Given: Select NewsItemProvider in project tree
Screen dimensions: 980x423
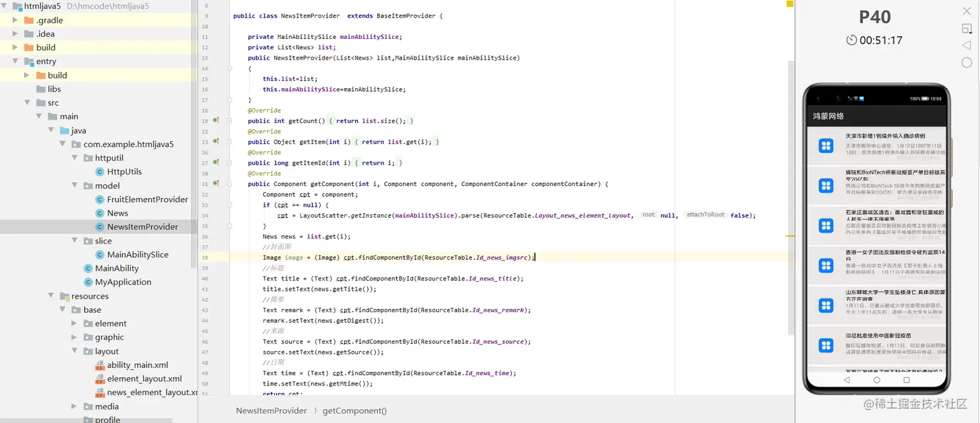Looking at the screenshot, I should coord(143,227).
